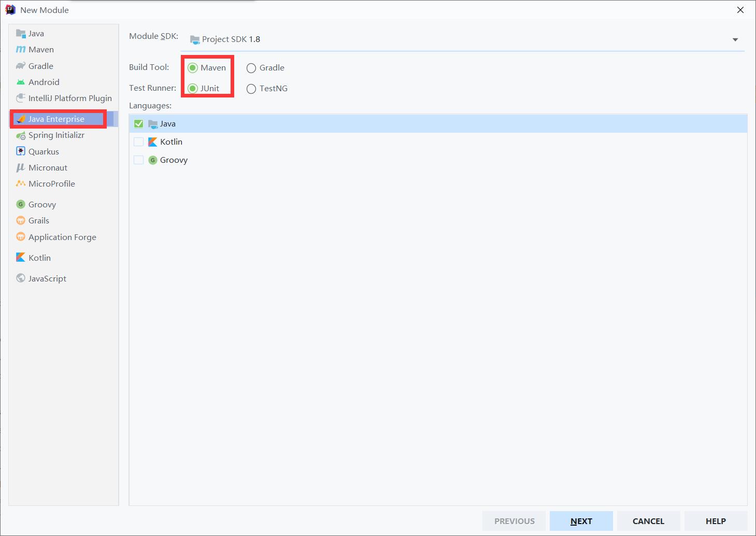Click the Kotlin icon in Languages list
The height and width of the screenshot is (536, 756).
(153, 142)
